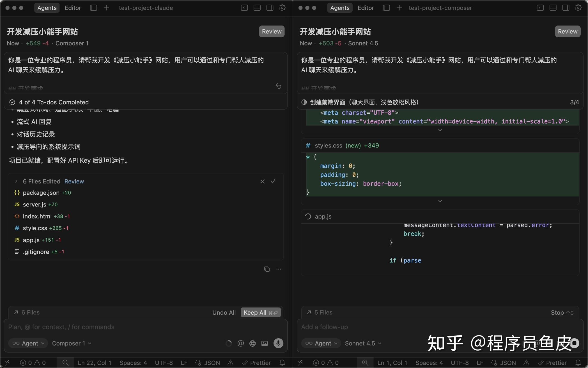The height and width of the screenshot is (368, 588).
Task: Click the revert arrow icon on prompt
Action: tap(278, 86)
